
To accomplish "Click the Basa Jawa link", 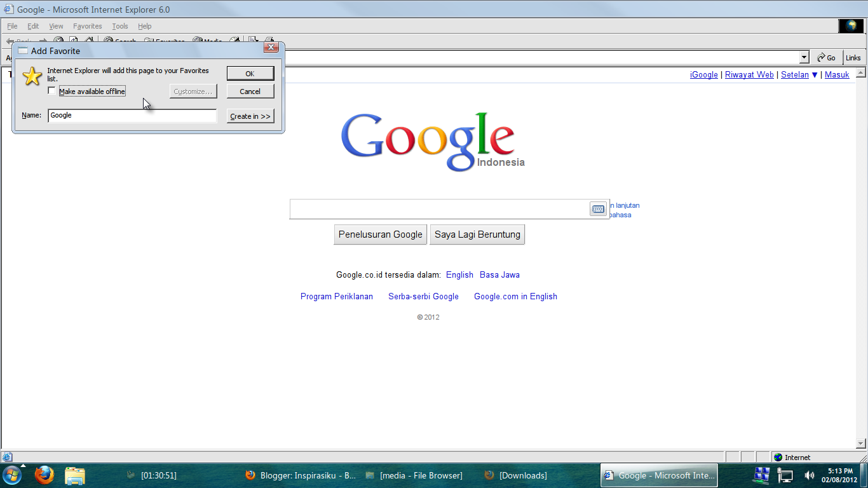I will (499, 274).
